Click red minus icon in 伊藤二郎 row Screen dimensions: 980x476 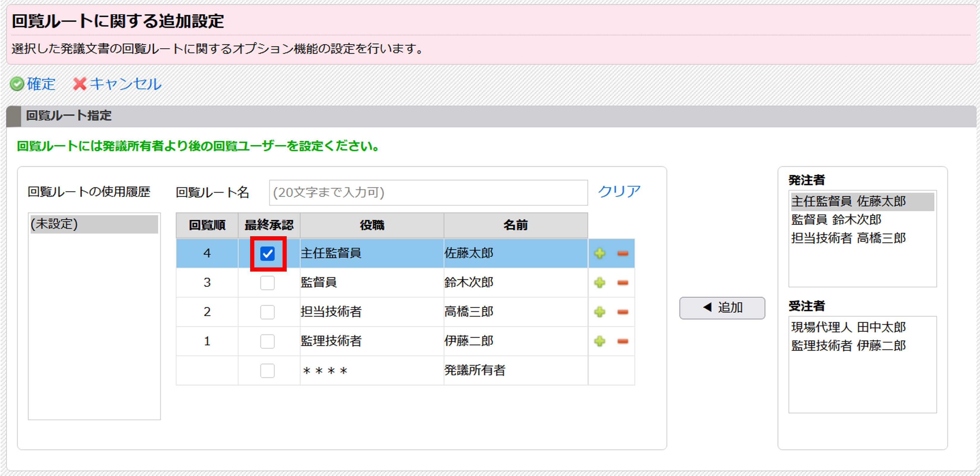point(623,341)
